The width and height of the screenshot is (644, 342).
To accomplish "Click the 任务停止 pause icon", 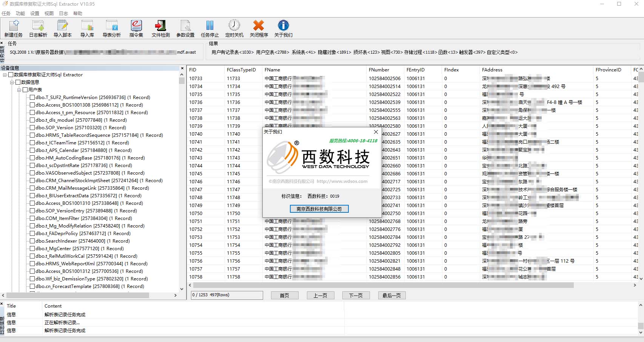I will (x=210, y=29).
